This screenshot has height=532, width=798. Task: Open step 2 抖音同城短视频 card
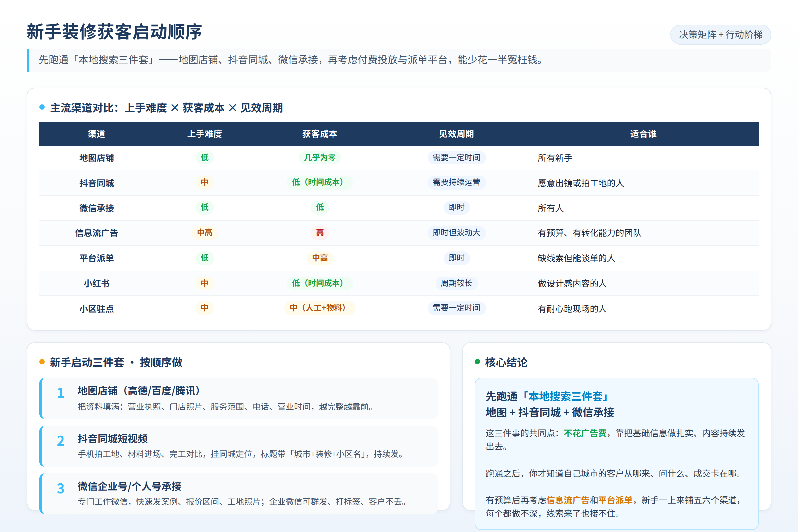(238, 446)
